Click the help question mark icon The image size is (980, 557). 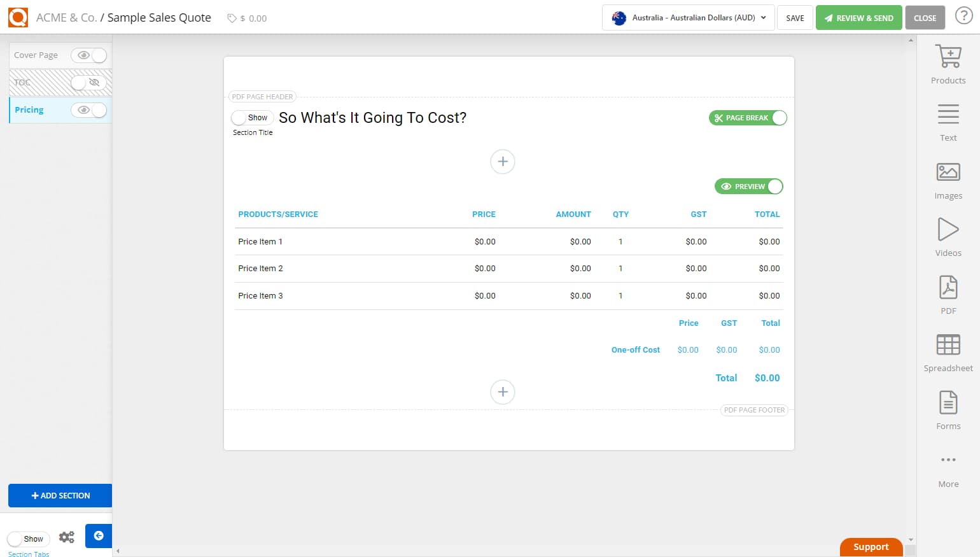[963, 16]
